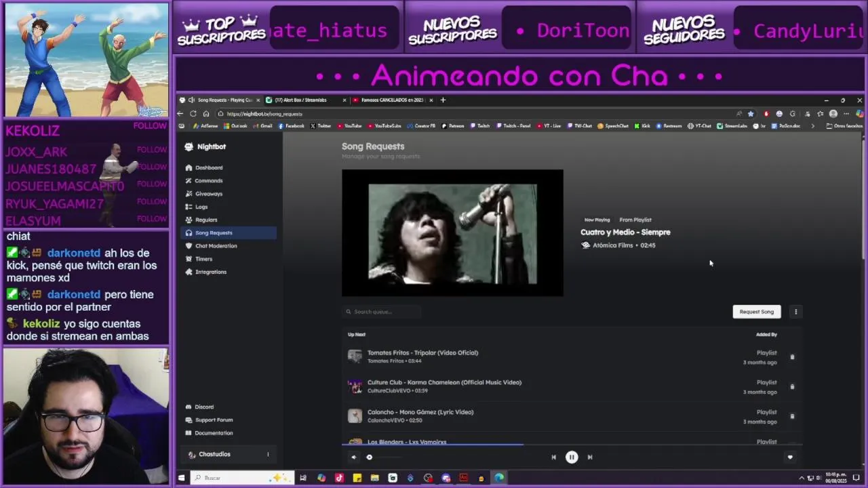Mute the player volume

[353, 457]
